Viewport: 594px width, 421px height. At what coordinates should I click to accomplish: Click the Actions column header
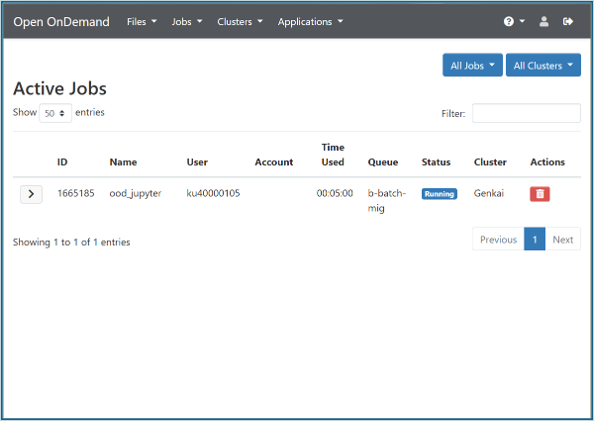click(547, 162)
